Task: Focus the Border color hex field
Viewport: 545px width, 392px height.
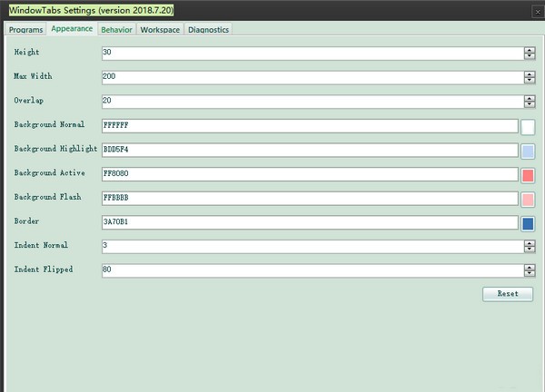Action: 309,222
